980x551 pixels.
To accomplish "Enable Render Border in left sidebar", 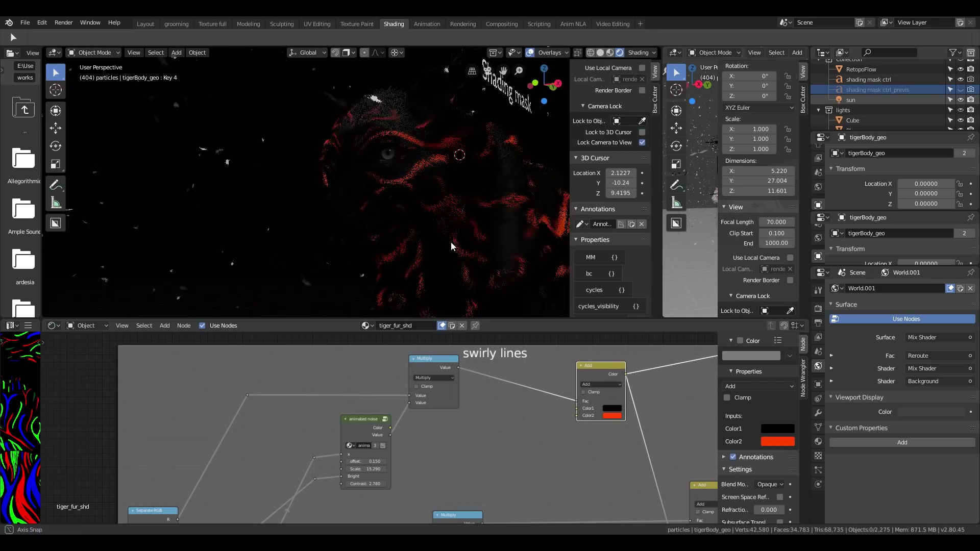I will pos(642,90).
